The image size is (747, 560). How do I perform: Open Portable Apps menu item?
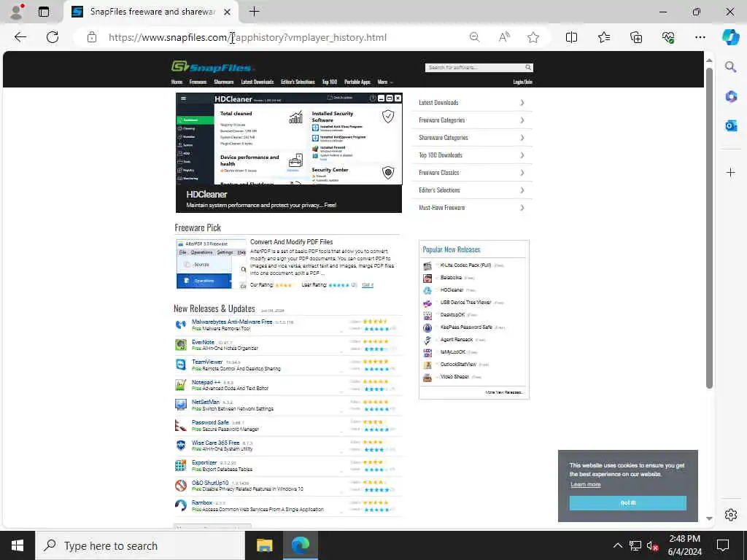pos(357,82)
